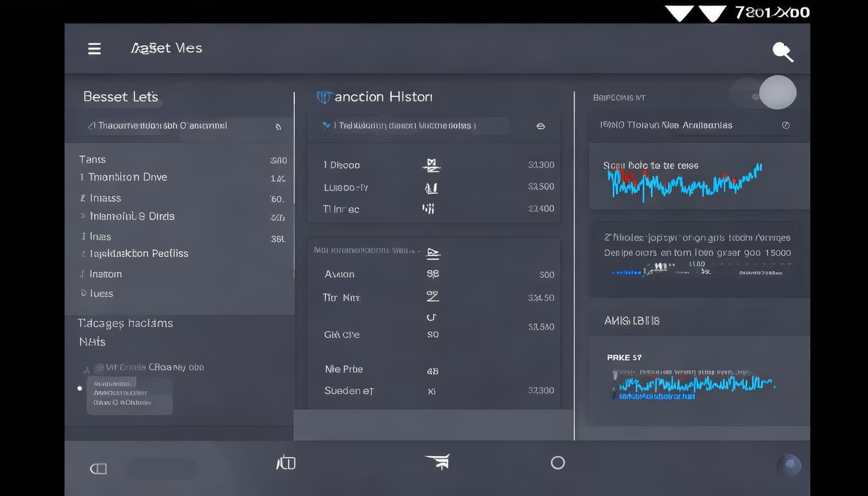Viewport: 868px width, 496px height.
Task: Click the empty pill field in bottom bar
Action: coord(162,468)
